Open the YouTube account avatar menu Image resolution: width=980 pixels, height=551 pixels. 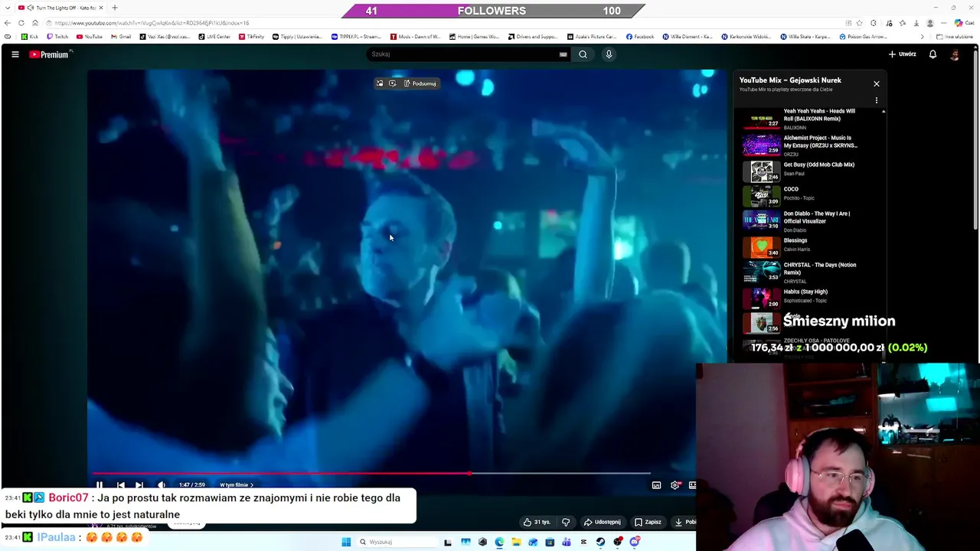pyautogui.click(x=955, y=54)
